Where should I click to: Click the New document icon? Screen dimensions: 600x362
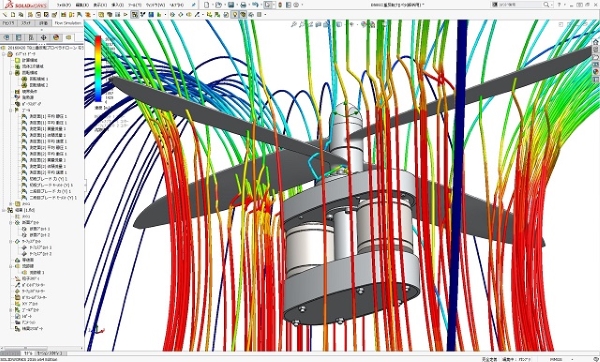click(207, 5)
